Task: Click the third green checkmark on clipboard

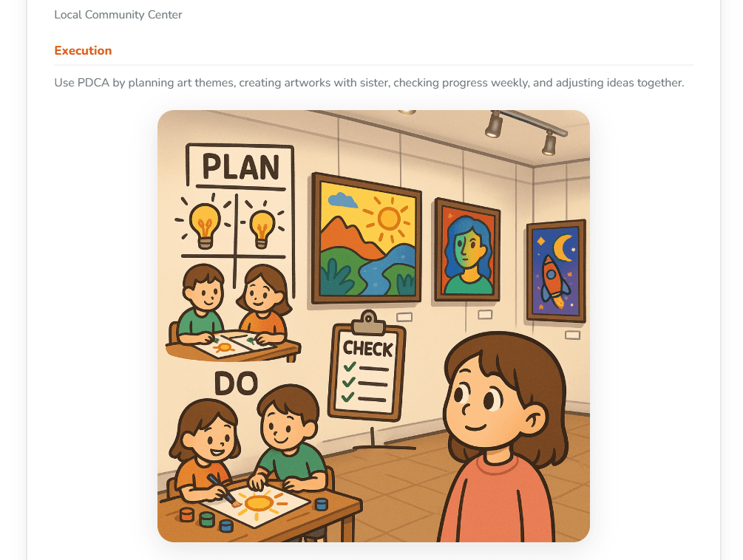Action: (x=347, y=397)
